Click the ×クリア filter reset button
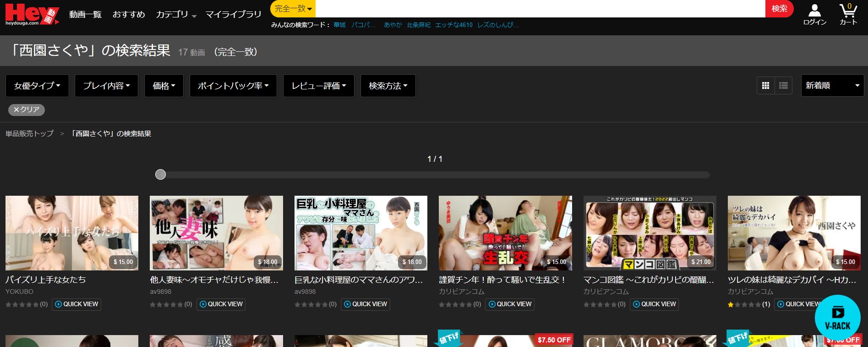 coord(27,110)
